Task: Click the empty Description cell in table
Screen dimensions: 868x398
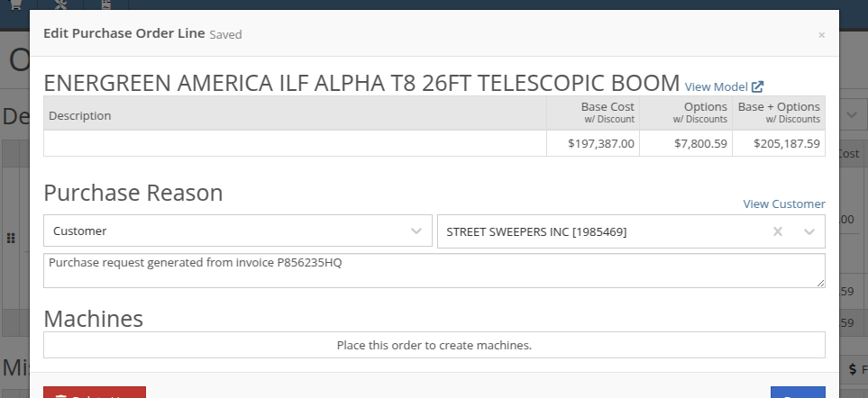Action: [295, 144]
